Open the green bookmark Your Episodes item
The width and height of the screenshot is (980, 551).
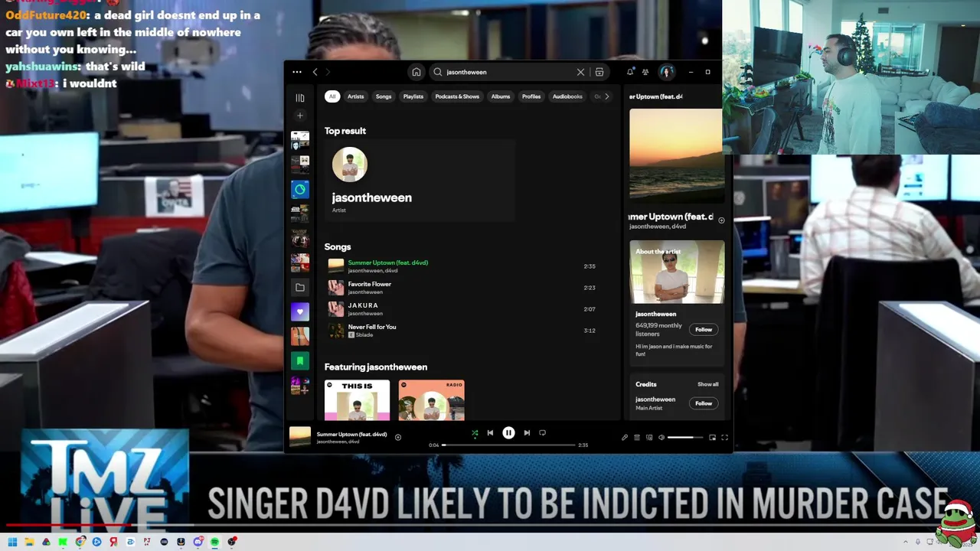click(x=300, y=360)
